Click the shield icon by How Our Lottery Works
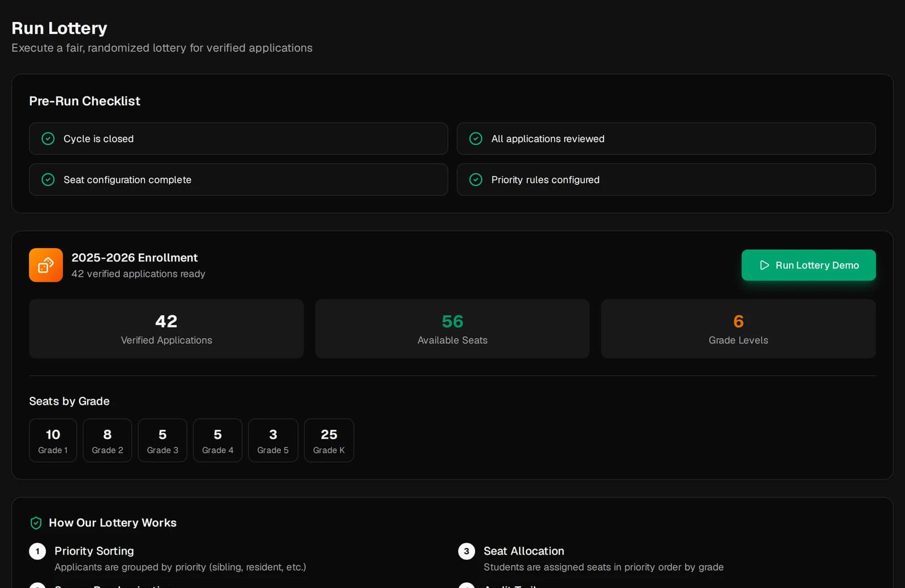Screen dimensions: 905x588 36,523
